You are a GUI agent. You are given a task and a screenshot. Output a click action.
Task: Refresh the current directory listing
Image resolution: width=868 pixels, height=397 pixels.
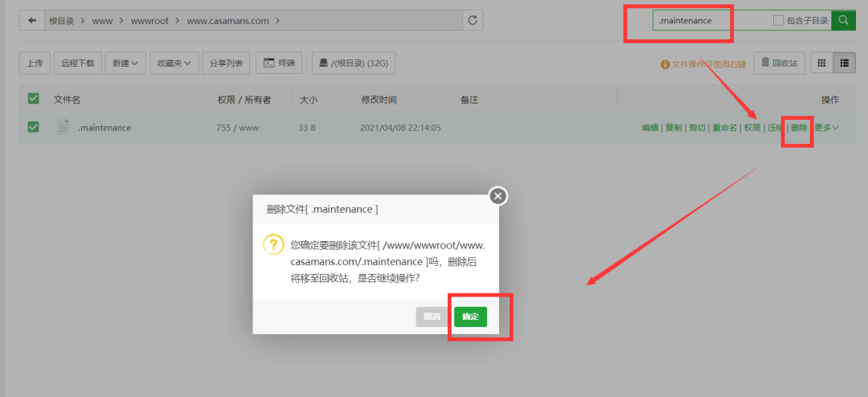(473, 20)
